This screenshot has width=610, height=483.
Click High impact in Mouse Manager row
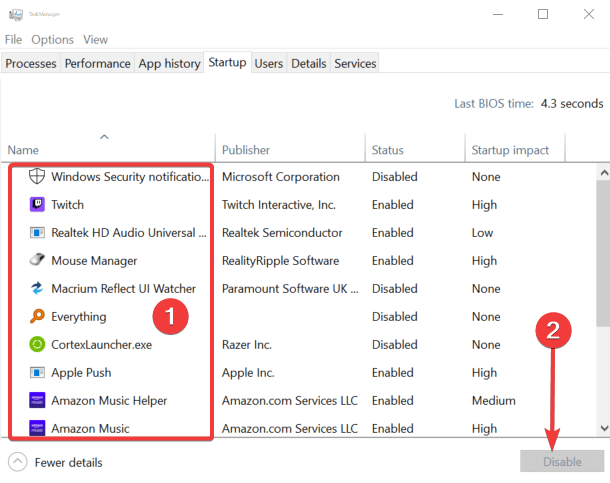pos(484,261)
